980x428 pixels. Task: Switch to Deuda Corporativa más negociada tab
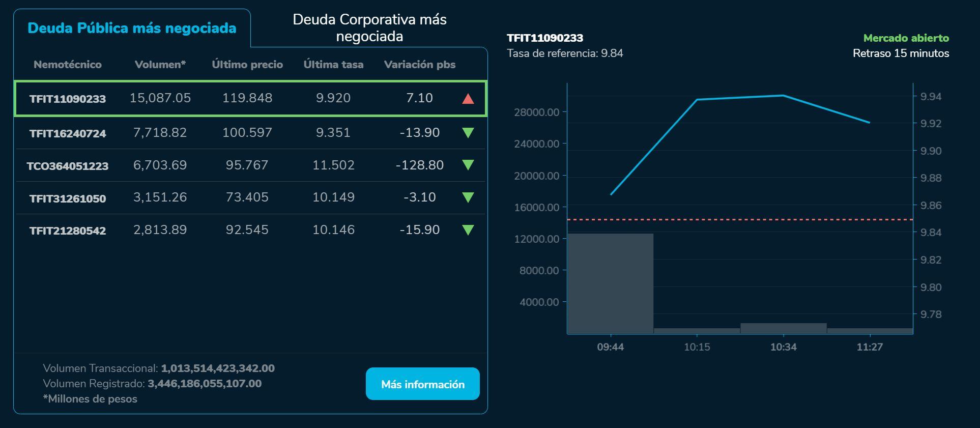click(369, 28)
